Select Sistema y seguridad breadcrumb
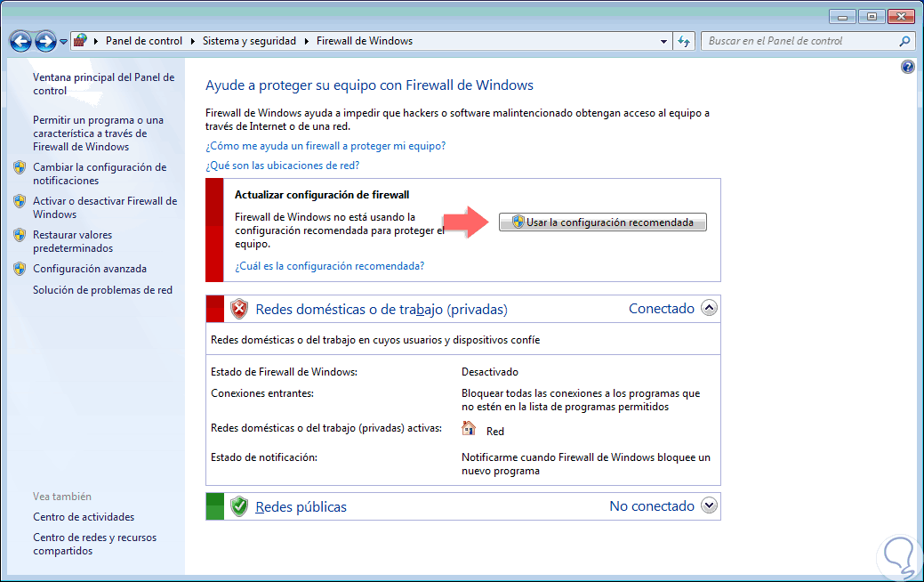Screen dimensions: 924x582 [x=249, y=41]
